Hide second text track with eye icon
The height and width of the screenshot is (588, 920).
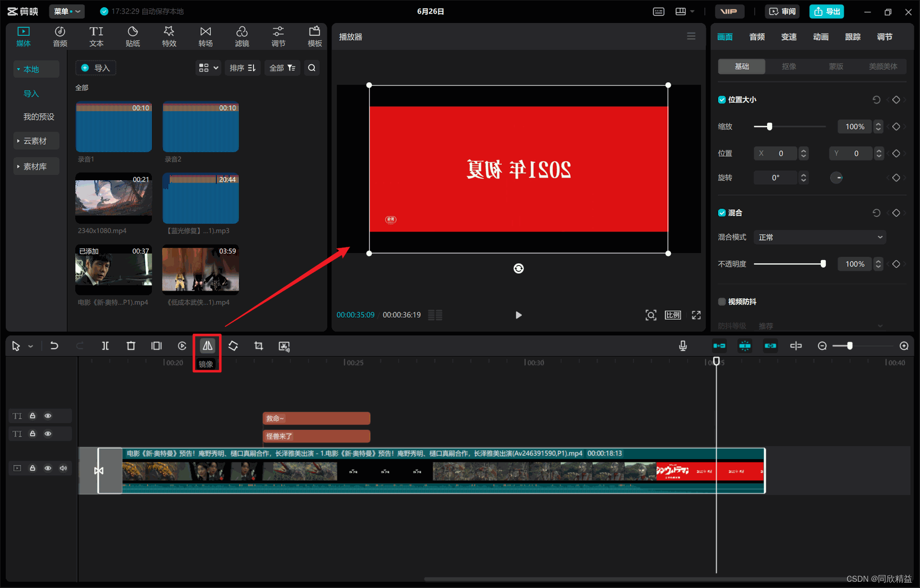48,434
